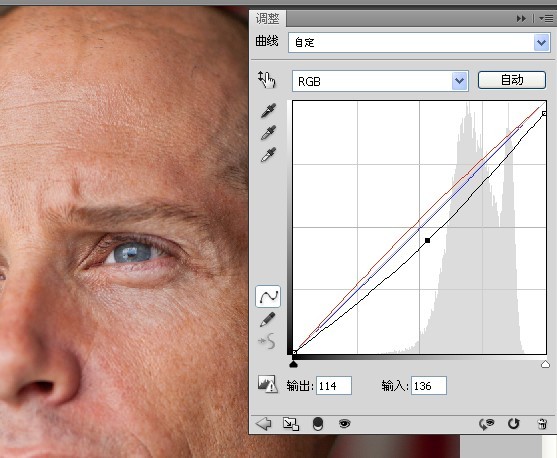This screenshot has width=557, height=458.
Task: Click the white point input slider
Action: [545, 364]
